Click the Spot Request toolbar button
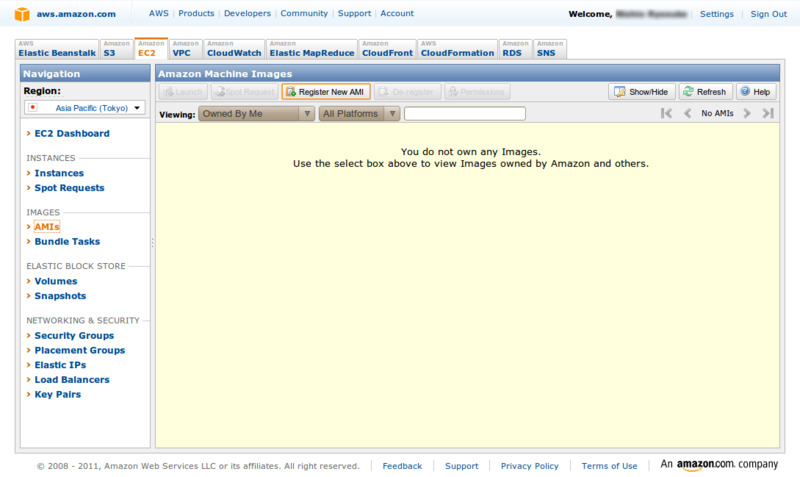Image resolution: width=800 pixels, height=477 pixels. click(x=244, y=92)
